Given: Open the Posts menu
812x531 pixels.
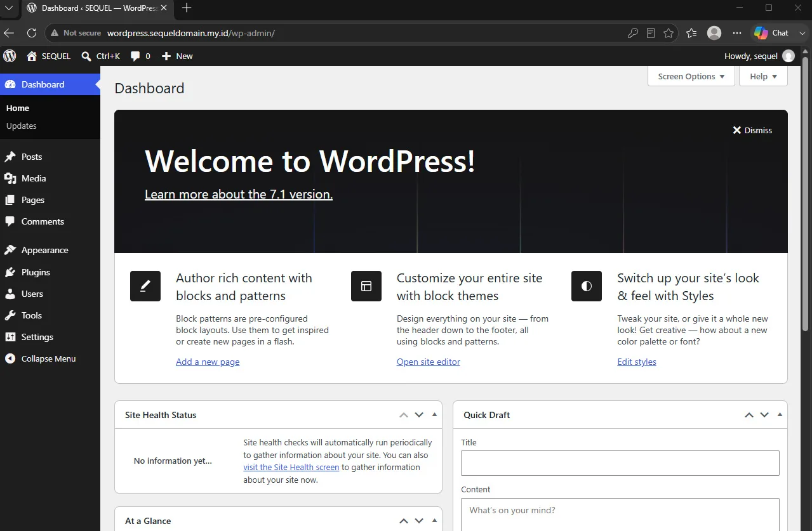Looking at the screenshot, I should [50, 157].
